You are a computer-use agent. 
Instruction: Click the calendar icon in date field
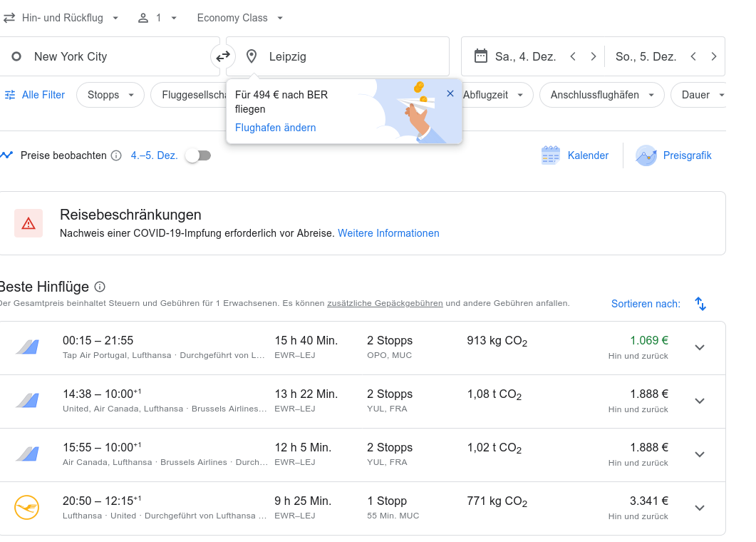(x=481, y=56)
